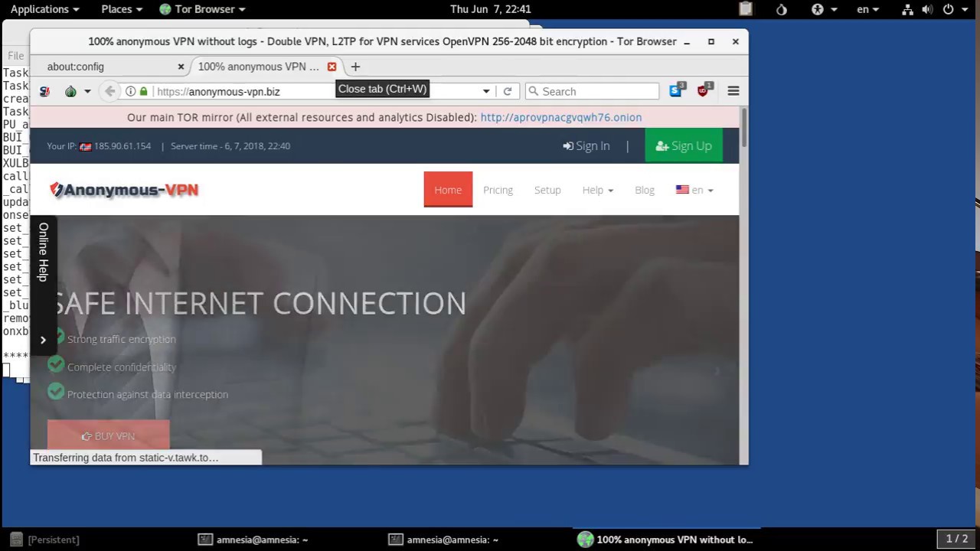Open the clipboard icon in top bar
Viewport: 980px width, 551px height.
[746, 9]
